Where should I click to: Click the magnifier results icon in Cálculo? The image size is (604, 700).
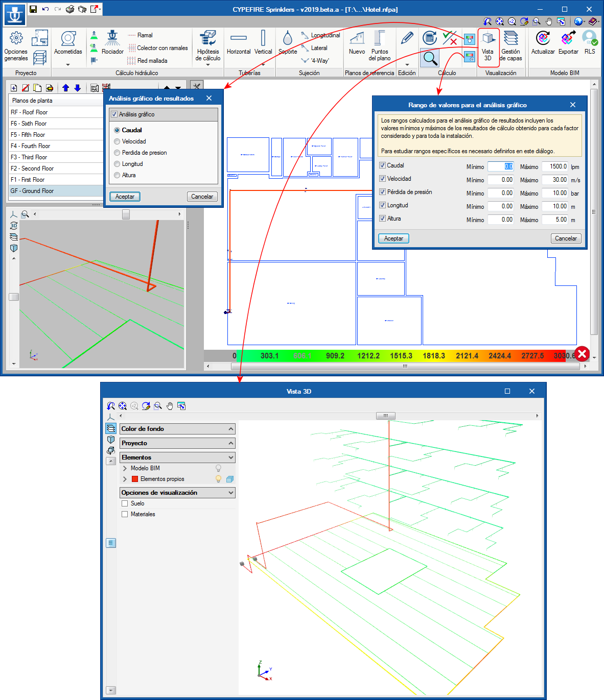[x=430, y=58]
